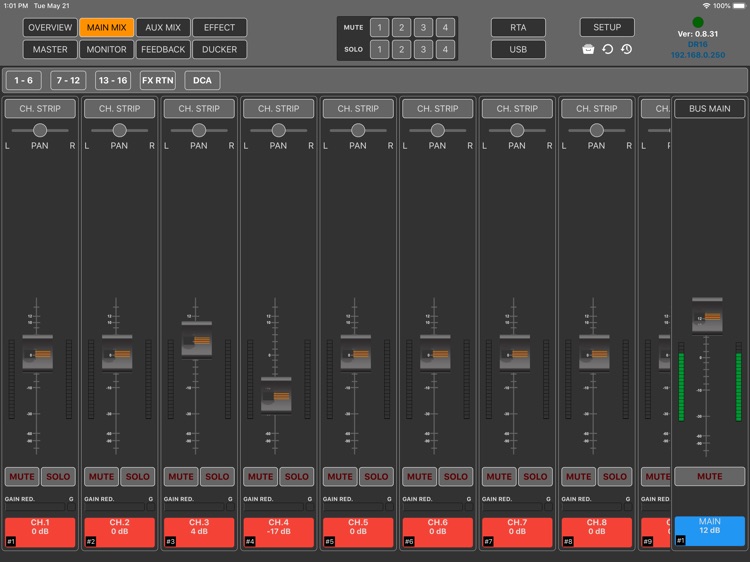Image resolution: width=750 pixels, height=562 pixels.
Task: Switch to the OVERVIEW tab
Action: click(50, 27)
